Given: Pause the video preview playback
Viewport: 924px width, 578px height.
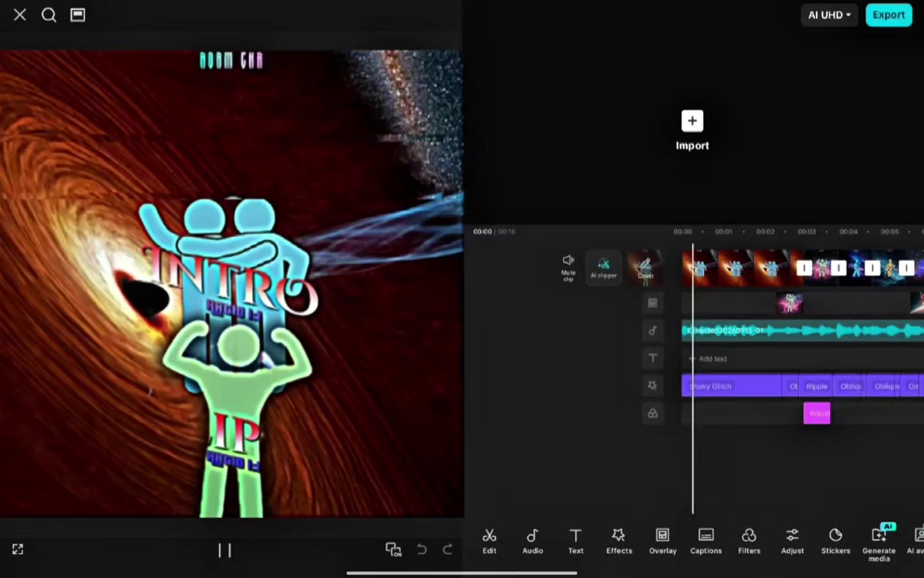Looking at the screenshot, I should (x=225, y=550).
